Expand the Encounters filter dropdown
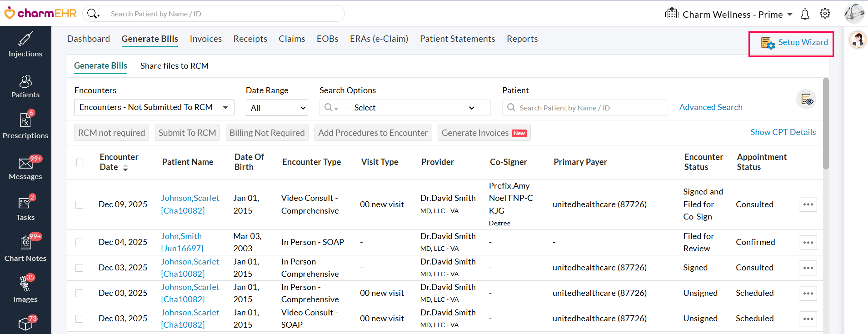The height and width of the screenshot is (334, 868). pos(154,108)
